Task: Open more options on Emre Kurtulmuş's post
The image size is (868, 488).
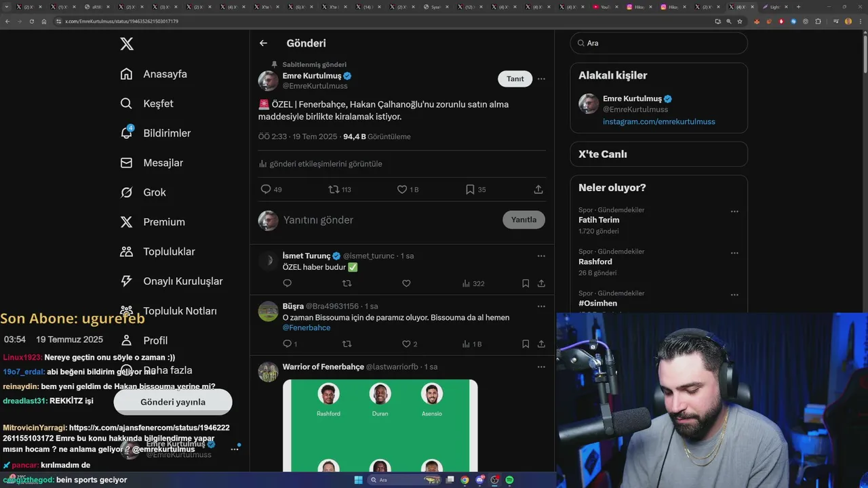Action: 541,79
